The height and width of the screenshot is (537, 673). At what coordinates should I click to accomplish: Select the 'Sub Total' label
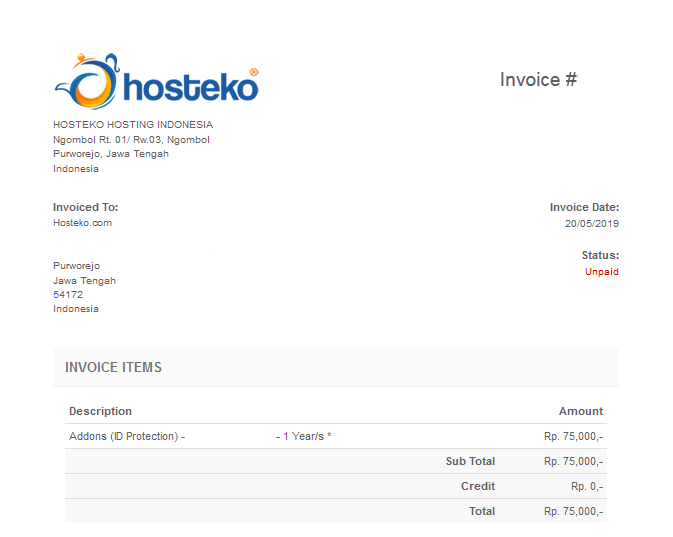[470, 461]
